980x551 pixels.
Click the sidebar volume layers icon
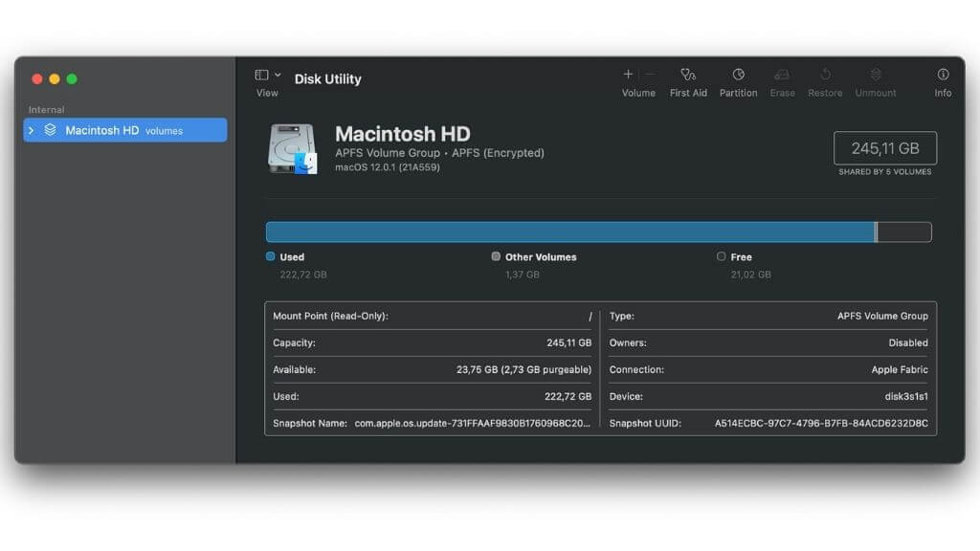point(50,130)
